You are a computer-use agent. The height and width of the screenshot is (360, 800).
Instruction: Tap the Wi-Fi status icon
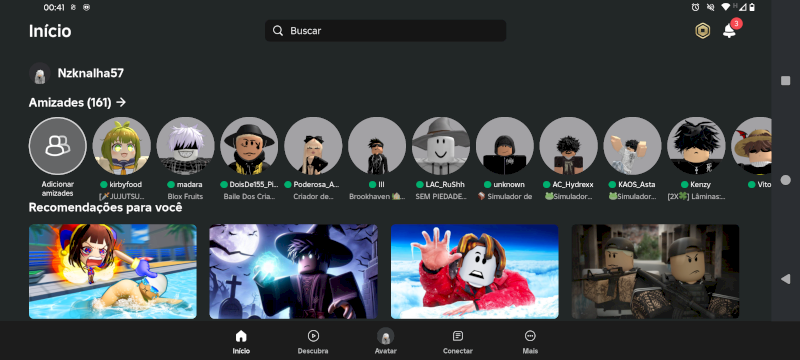[x=725, y=7]
